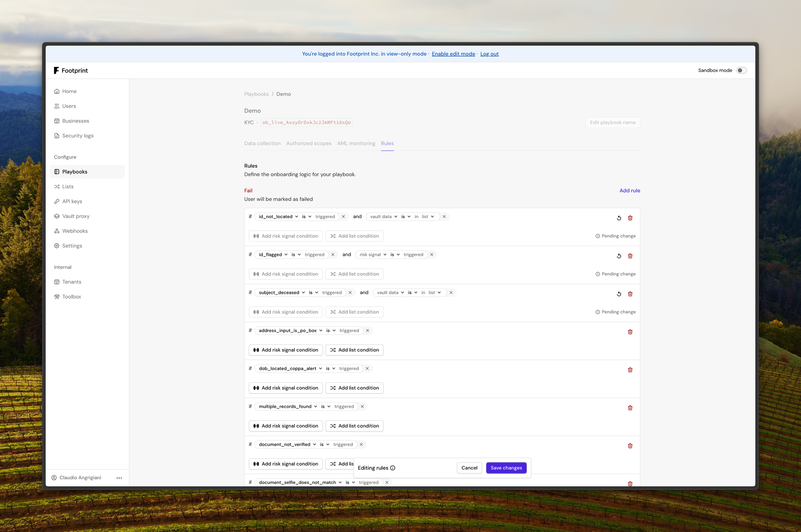Click the Save changes button
Viewport: 801px width, 532px height.
[506, 468]
